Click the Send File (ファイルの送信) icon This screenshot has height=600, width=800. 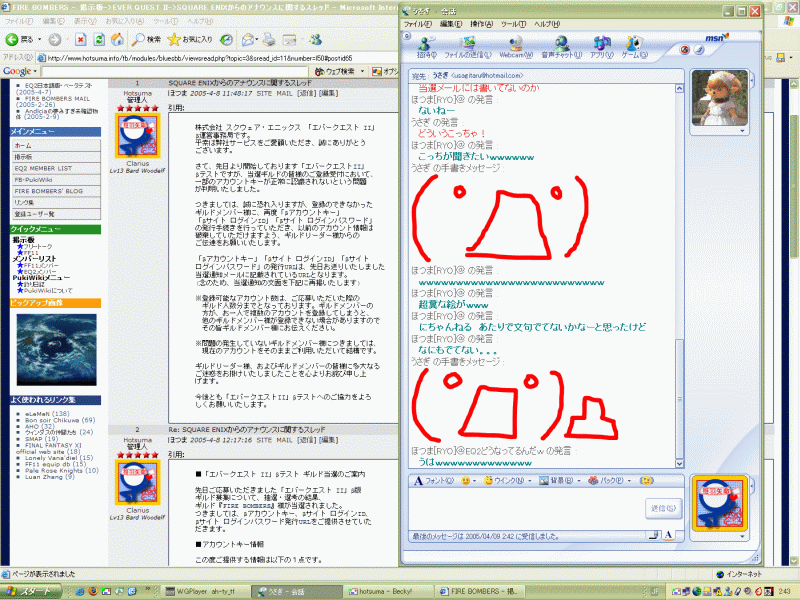coord(469,47)
